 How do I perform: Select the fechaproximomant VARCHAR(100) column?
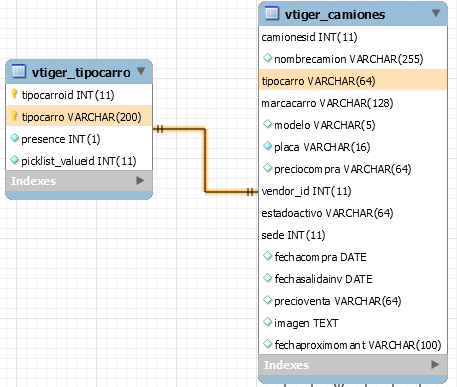(x=353, y=345)
